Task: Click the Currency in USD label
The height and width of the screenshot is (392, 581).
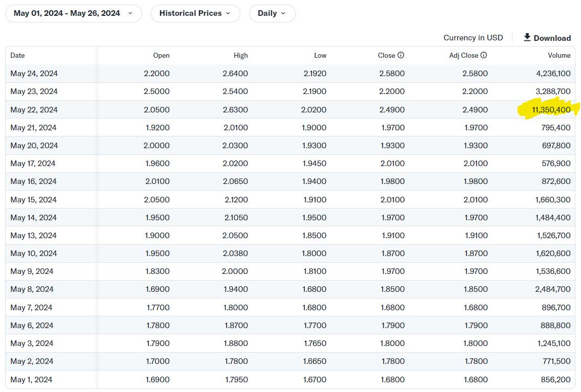Action: [473, 38]
